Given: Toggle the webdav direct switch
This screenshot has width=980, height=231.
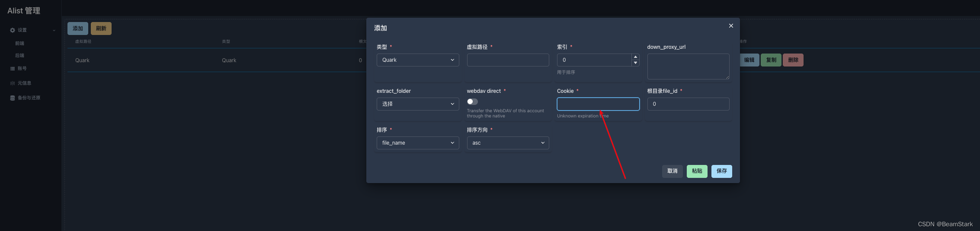Looking at the screenshot, I should 472,102.
